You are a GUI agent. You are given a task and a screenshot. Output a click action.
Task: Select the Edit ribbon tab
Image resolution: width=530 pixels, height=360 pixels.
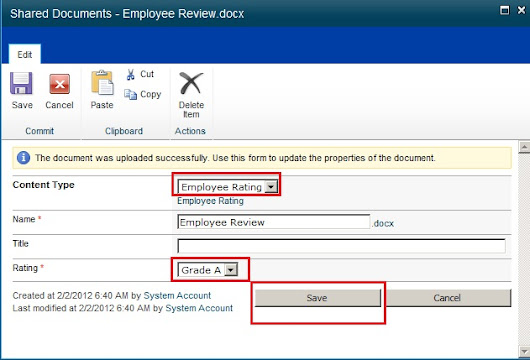[25, 54]
